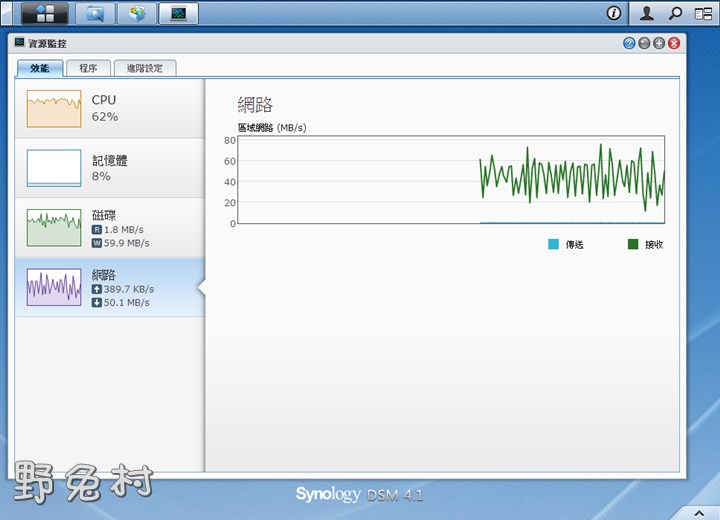Click the network activity mini graph
Viewport: 720px width, 520px height.
coord(54,288)
